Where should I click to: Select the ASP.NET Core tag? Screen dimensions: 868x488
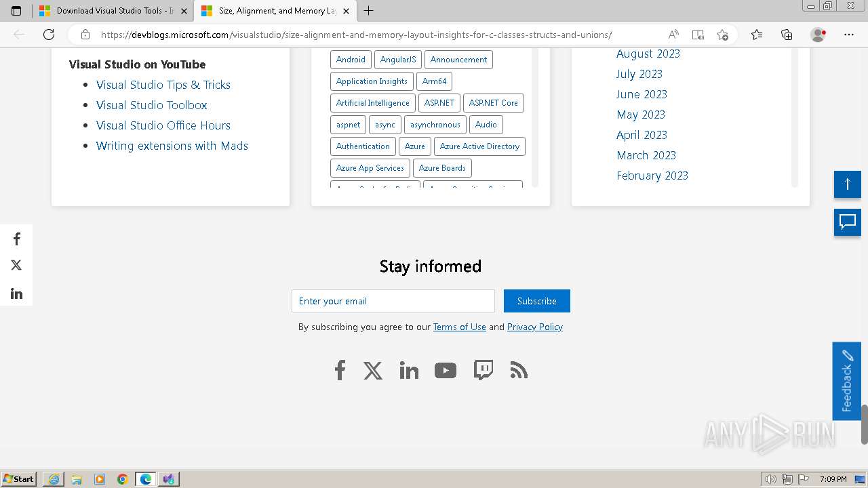click(494, 103)
